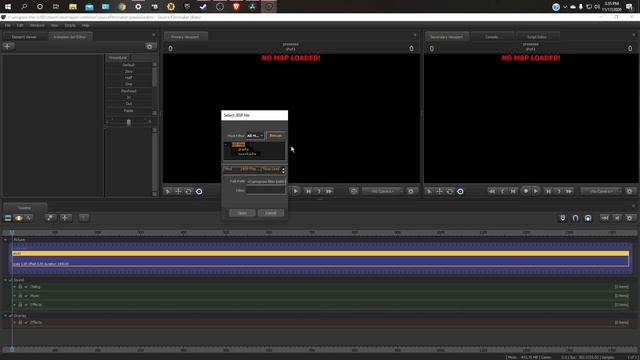
Task: Toggle the Sound track group checkmark
Action: pyautogui.click(x=10, y=280)
